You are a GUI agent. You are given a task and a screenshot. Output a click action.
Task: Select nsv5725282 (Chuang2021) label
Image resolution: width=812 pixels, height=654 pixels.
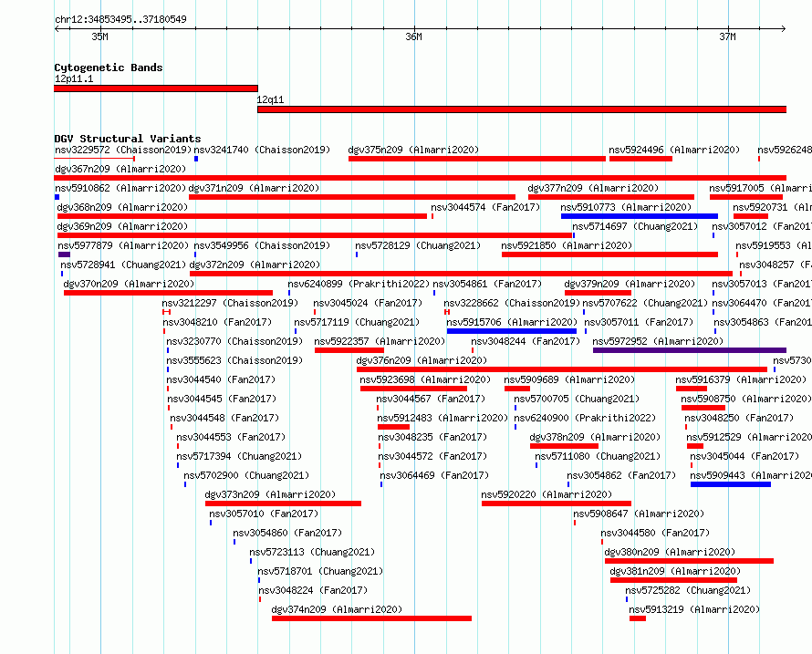(x=688, y=590)
